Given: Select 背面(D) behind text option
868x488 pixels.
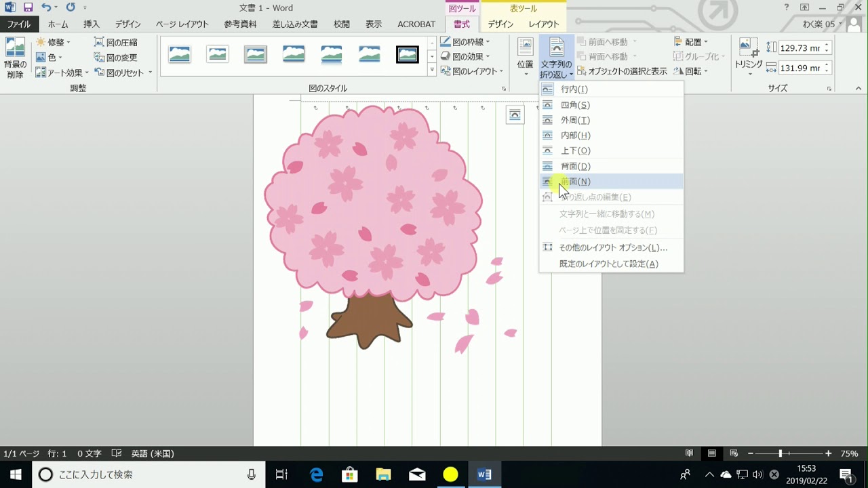Looking at the screenshot, I should click(611, 166).
